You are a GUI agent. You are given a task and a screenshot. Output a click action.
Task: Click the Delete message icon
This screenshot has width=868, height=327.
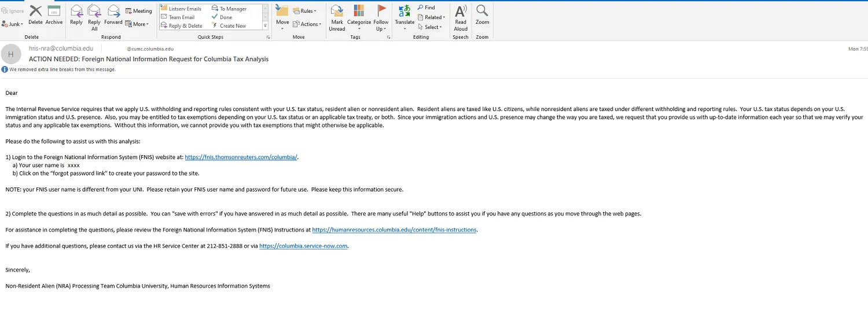click(35, 14)
